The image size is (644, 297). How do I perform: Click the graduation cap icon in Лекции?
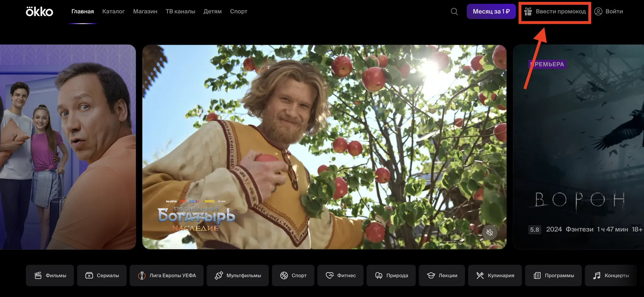click(431, 275)
